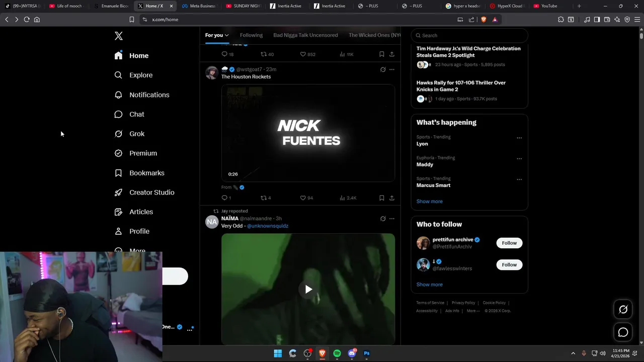Like The Houston Rockets post
The height and width of the screenshot is (362, 644).
pyautogui.click(x=306, y=198)
